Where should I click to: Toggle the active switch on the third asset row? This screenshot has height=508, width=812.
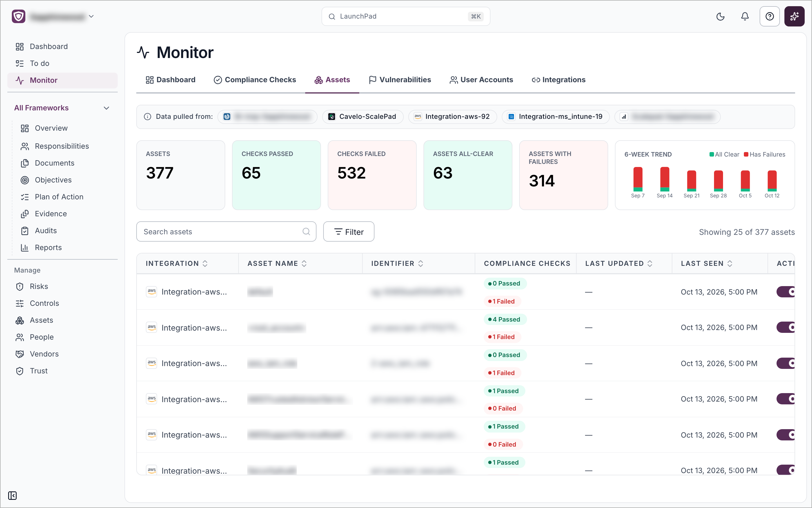[x=786, y=363]
